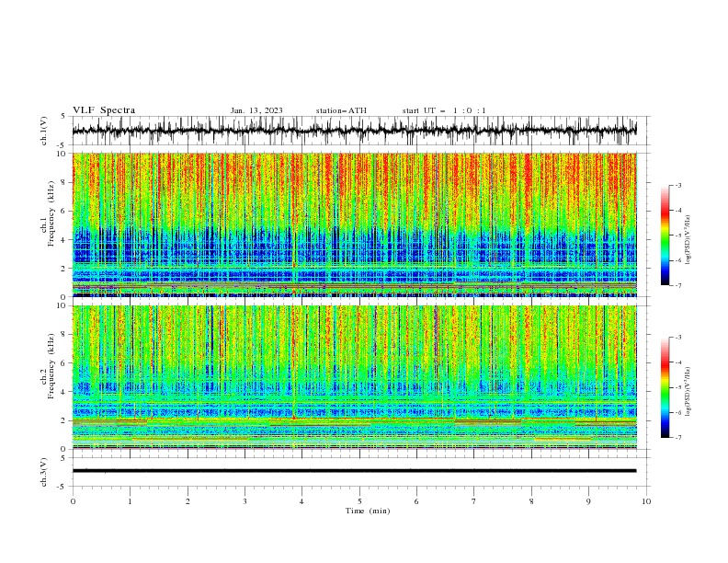Click the 'start UT = 1 : 0 : 1' text
This screenshot has height=563, width=728.
(444, 110)
